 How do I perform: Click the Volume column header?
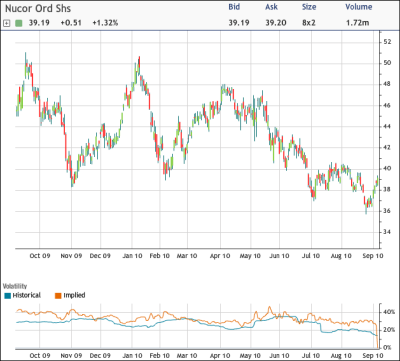359,7
